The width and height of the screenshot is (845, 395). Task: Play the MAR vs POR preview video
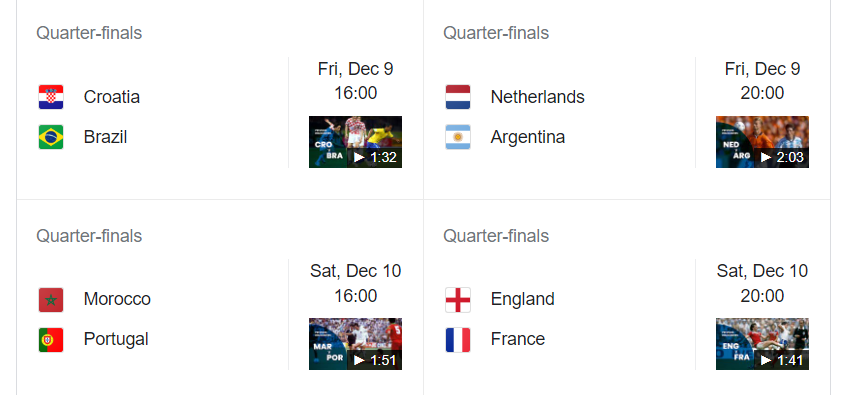[355, 344]
